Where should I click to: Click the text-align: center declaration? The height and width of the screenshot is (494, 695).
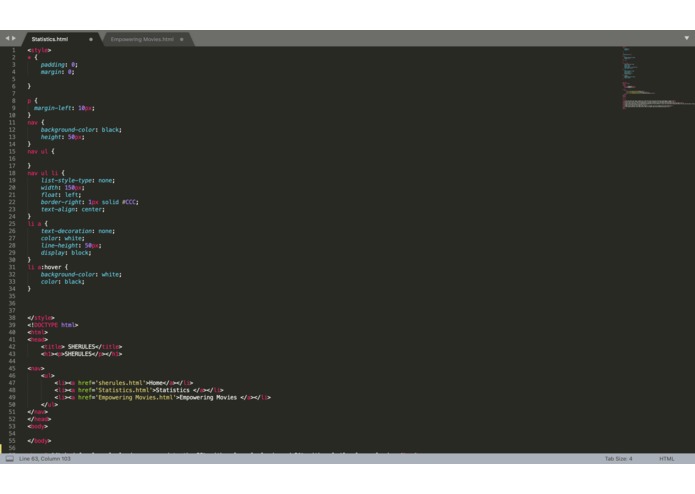click(73, 210)
